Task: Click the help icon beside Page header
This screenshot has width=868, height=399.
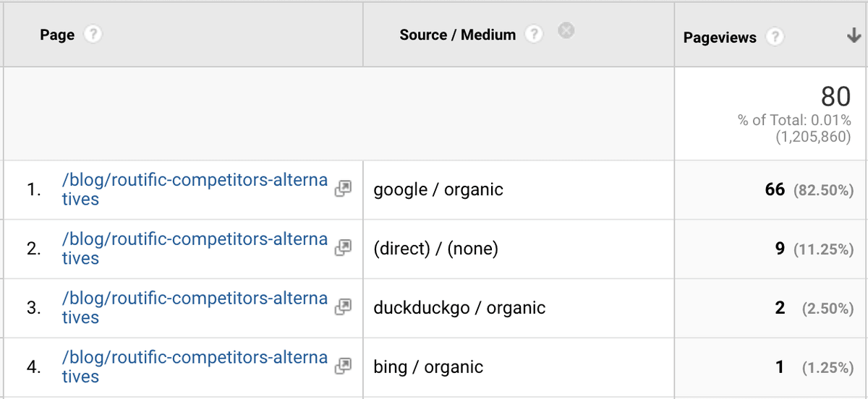Action: pos(93,35)
